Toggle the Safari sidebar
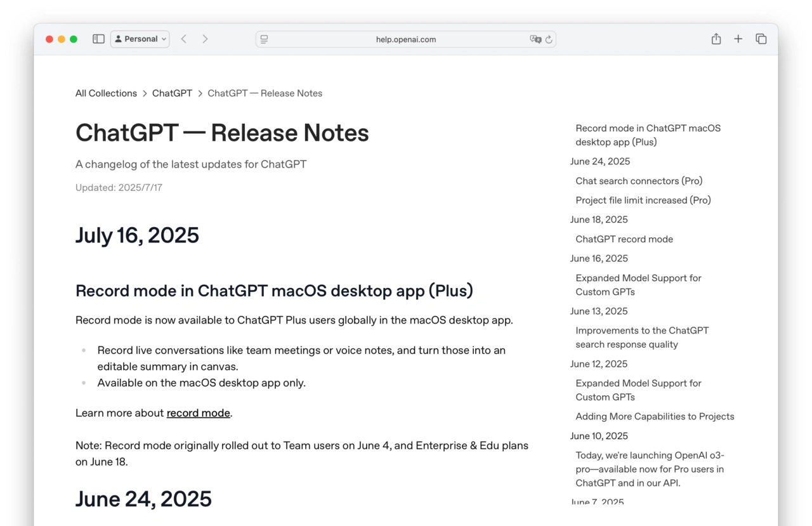The width and height of the screenshot is (812, 526). point(98,39)
